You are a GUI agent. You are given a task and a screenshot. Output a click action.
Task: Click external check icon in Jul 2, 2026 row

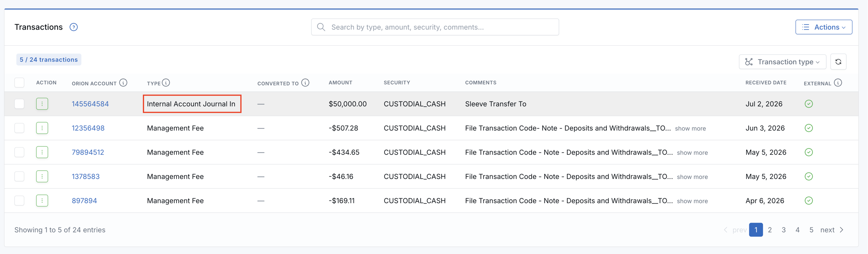pyautogui.click(x=809, y=104)
